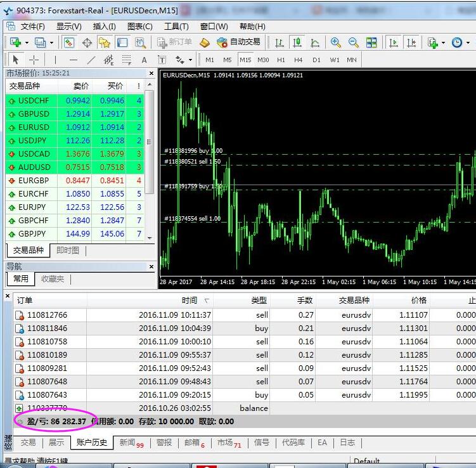This screenshot has height=468, width=476.
Task: Toggle the 自动交易 auto trading button
Action: click(x=238, y=42)
